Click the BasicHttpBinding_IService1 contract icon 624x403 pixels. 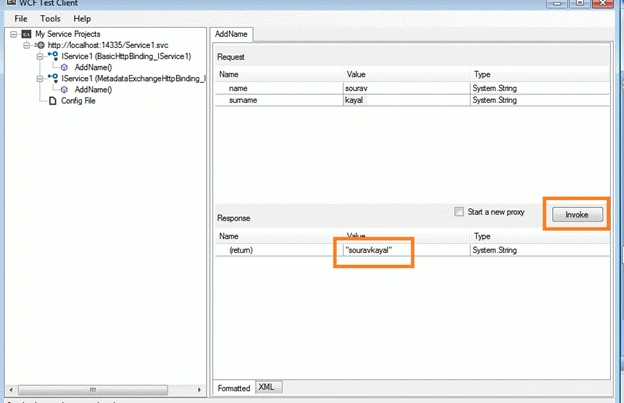pyautogui.click(x=53, y=56)
